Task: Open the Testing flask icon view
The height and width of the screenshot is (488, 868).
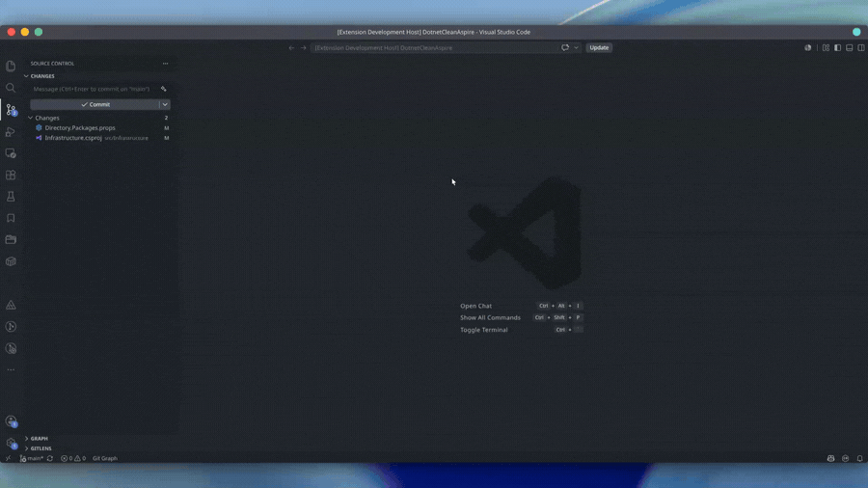Action: (11, 197)
